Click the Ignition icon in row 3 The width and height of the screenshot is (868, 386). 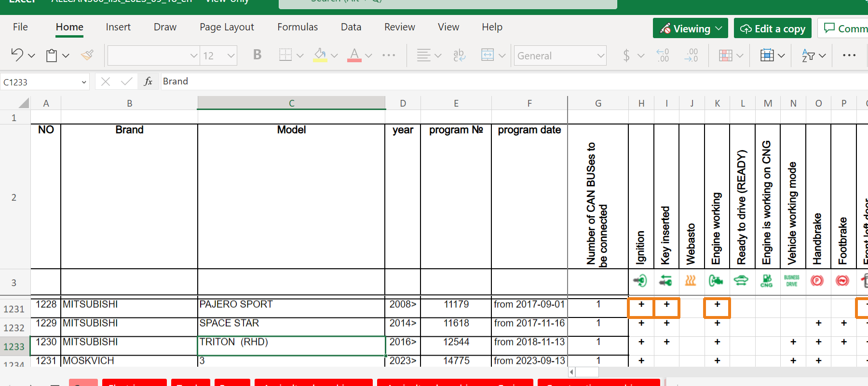(640, 280)
